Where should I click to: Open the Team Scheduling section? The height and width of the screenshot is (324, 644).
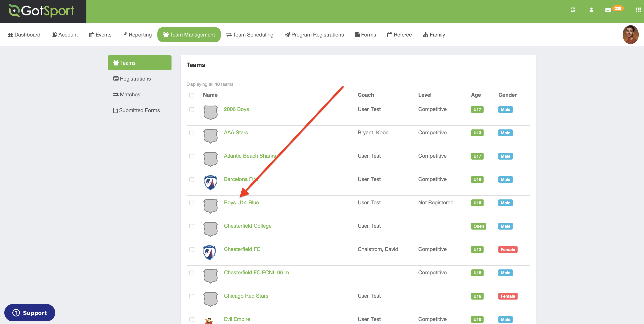coord(250,35)
